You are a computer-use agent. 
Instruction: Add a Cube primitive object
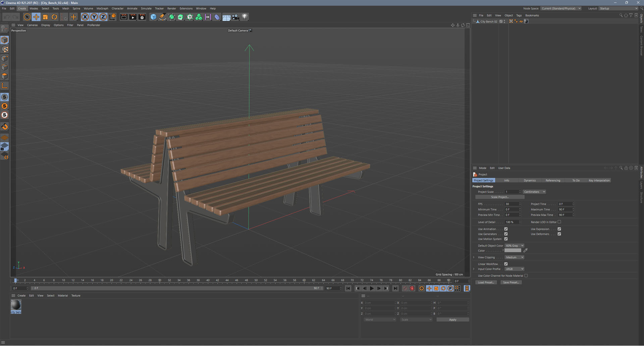tap(153, 17)
